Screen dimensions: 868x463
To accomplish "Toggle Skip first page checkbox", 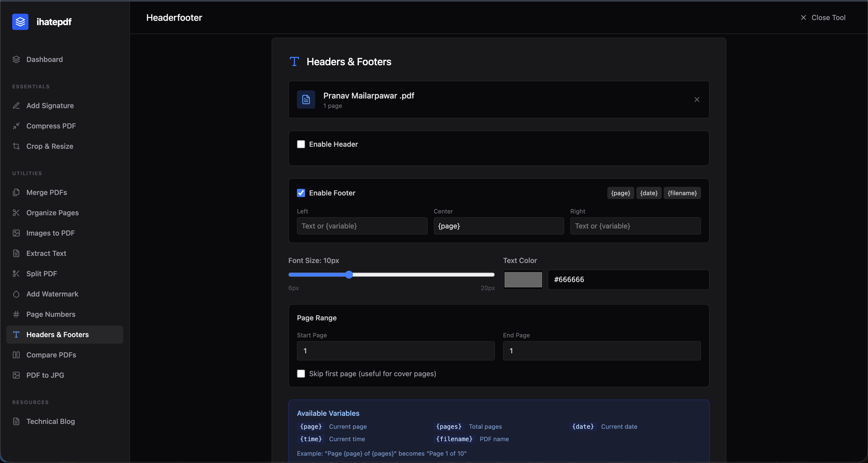I will pos(301,374).
